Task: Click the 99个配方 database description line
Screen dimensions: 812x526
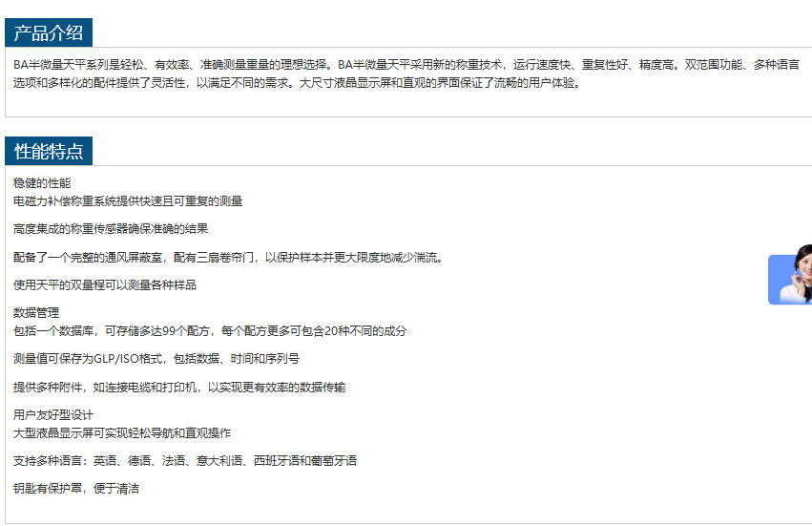Action: point(210,331)
